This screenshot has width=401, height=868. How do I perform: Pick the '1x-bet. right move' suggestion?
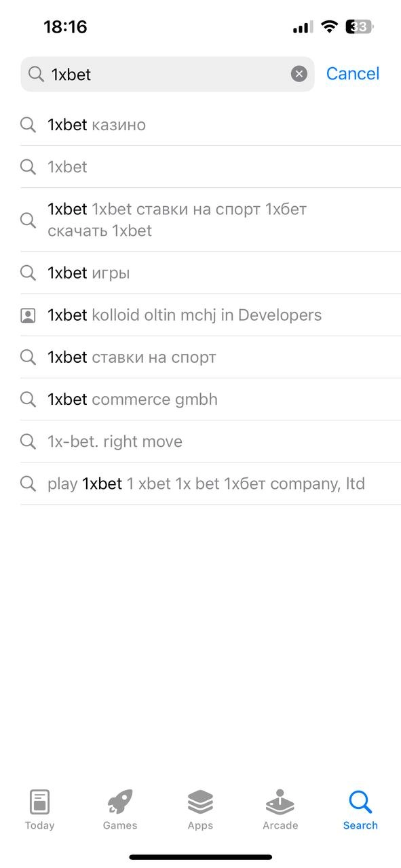click(x=210, y=441)
